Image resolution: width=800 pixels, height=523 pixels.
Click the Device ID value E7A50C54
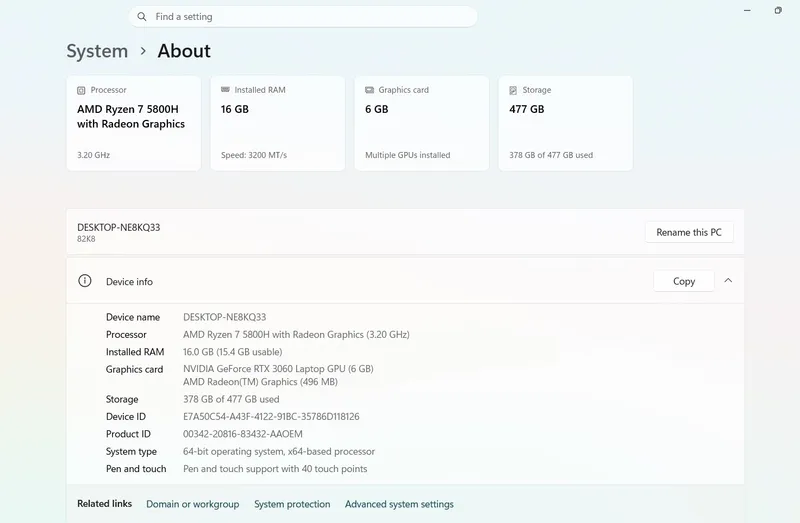271,417
